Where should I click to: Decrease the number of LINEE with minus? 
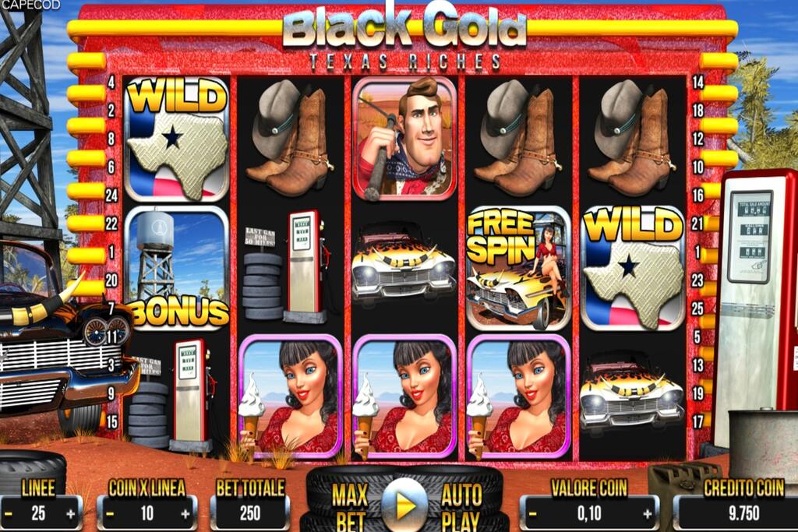pos(8,514)
